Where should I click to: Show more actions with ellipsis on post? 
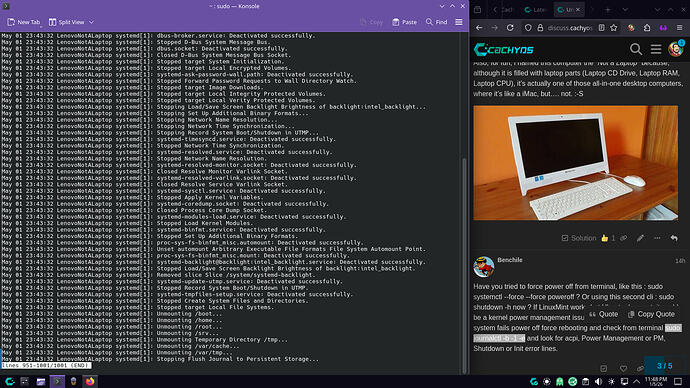point(657,238)
